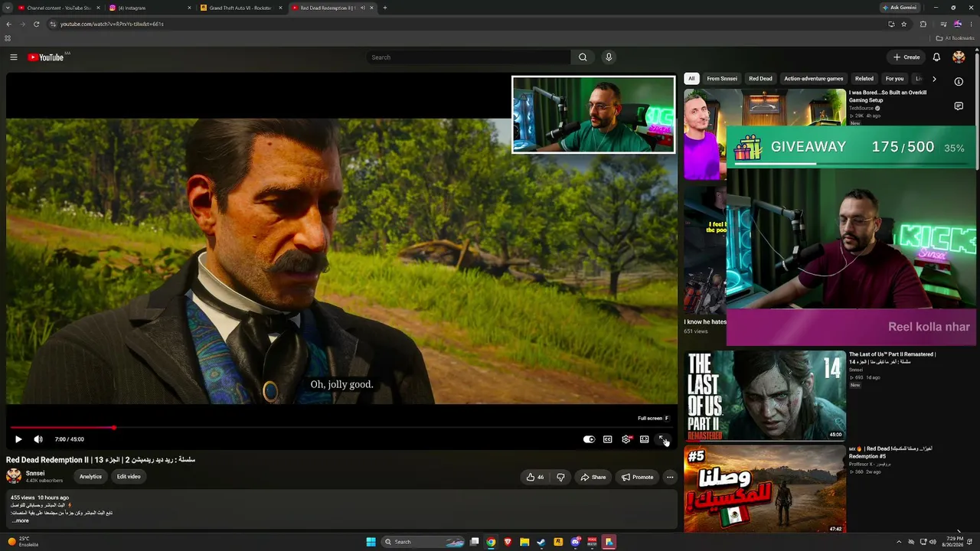This screenshot has width=980, height=551.
Task: Open the Snnsei channel avatar
Action: point(14,476)
